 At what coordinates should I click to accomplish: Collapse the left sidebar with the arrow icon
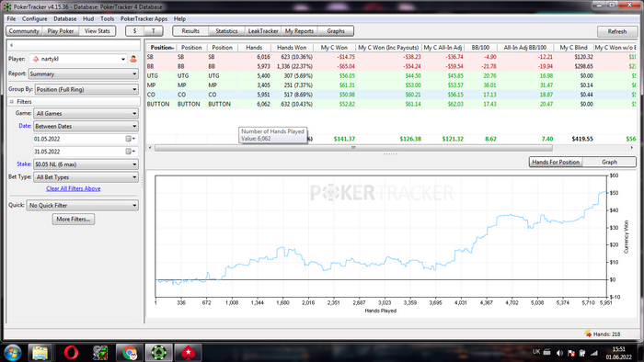[x=11, y=45]
